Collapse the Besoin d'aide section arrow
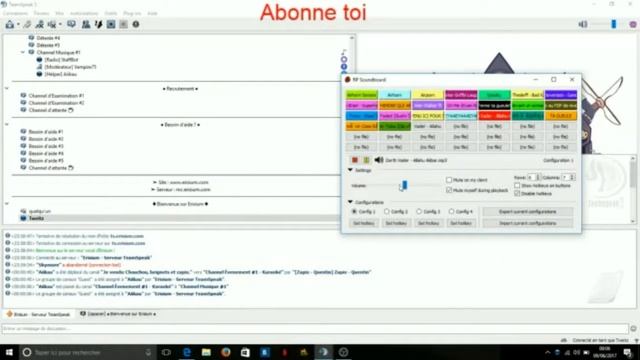 coord(7,124)
